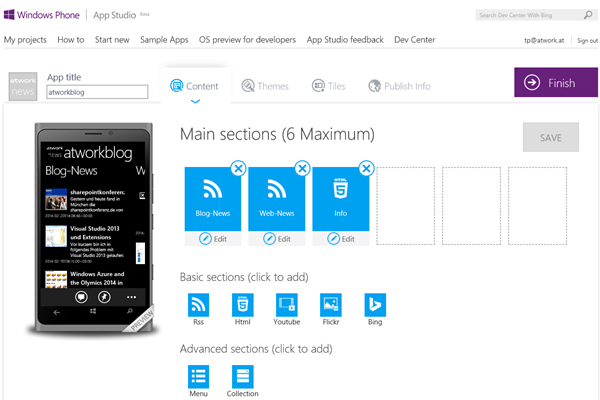This screenshot has width=600, height=400.
Task: Click the SAVE button
Action: [x=551, y=137]
